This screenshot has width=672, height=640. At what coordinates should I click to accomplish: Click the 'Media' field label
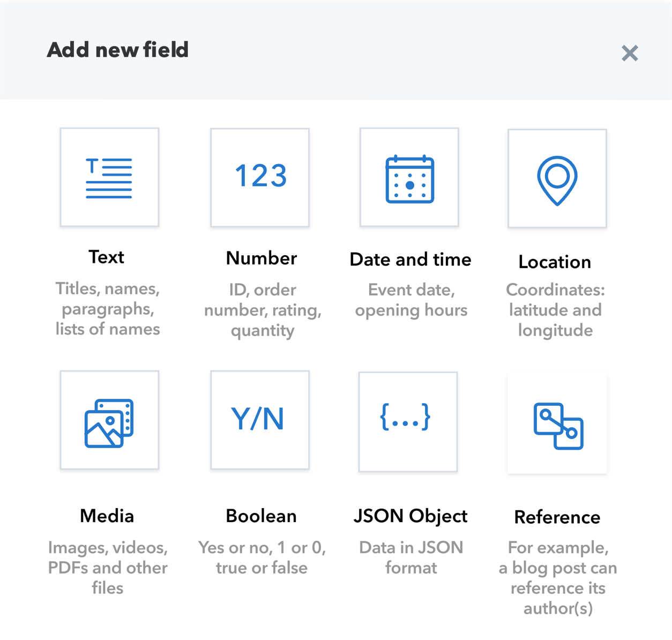pyautogui.click(x=107, y=516)
